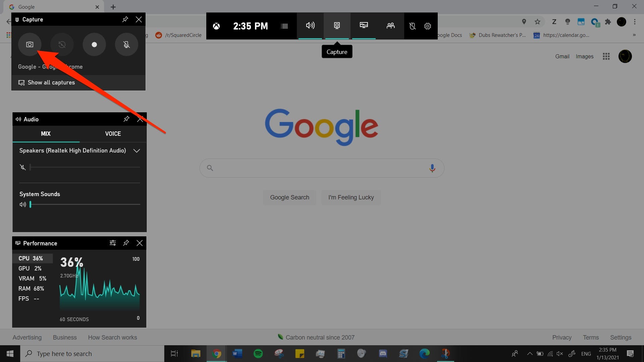Viewport: 644px width, 362px height.
Task: Close the Performance widget
Action: (140, 243)
